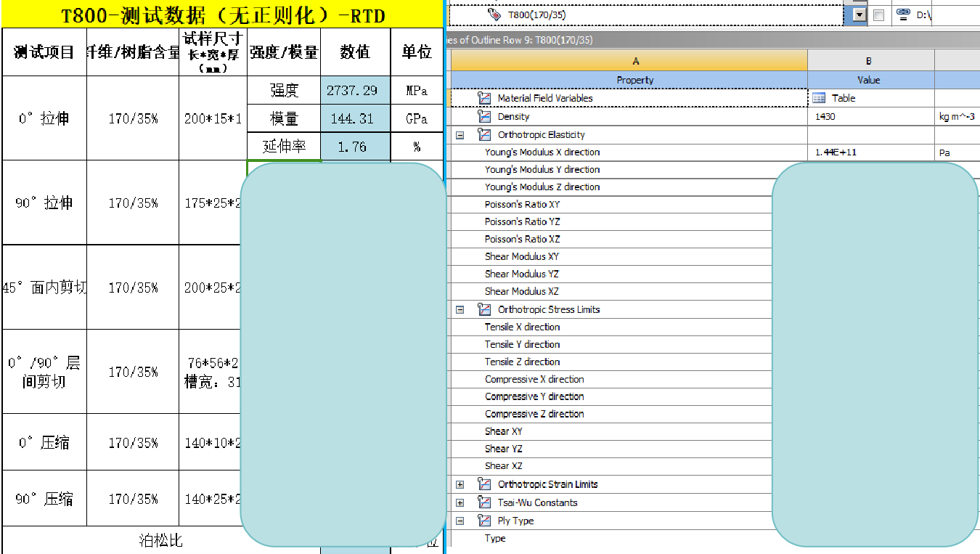The height and width of the screenshot is (554, 980).
Task: Open the dropdown arrow beside T800(170/35)
Action: click(859, 15)
